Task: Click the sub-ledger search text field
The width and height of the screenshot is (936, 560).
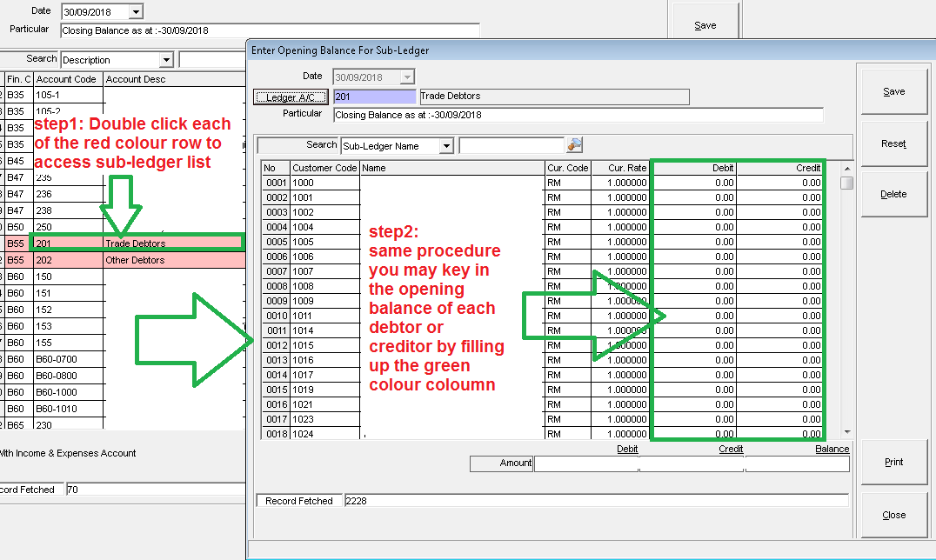Action: pyautogui.click(x=511, y=146)
